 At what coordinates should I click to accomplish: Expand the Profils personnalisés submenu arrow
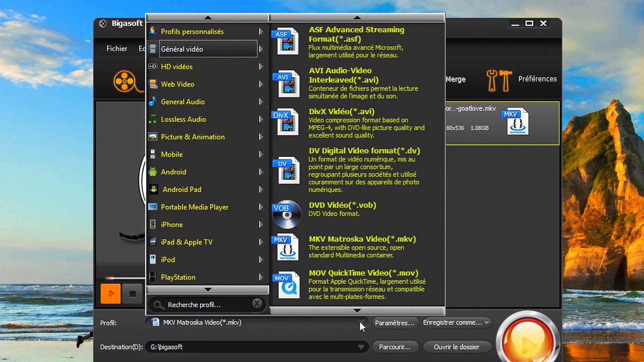tap(261, 31)
